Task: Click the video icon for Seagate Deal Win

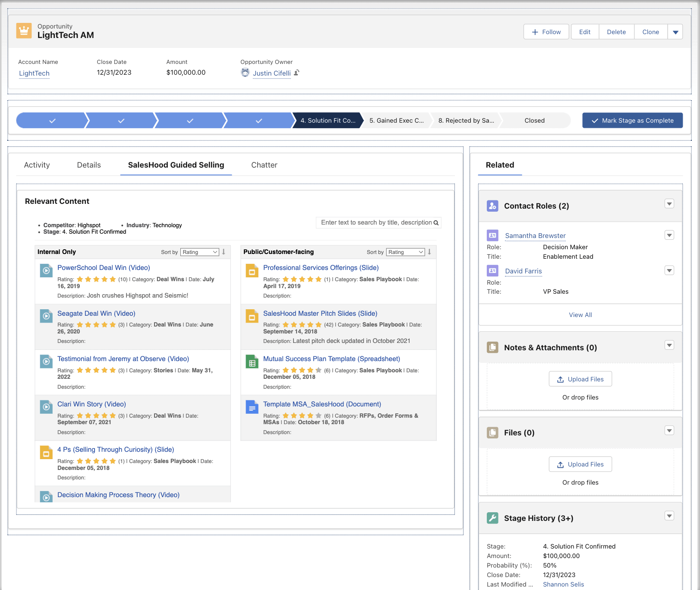Action: [46, 316]
